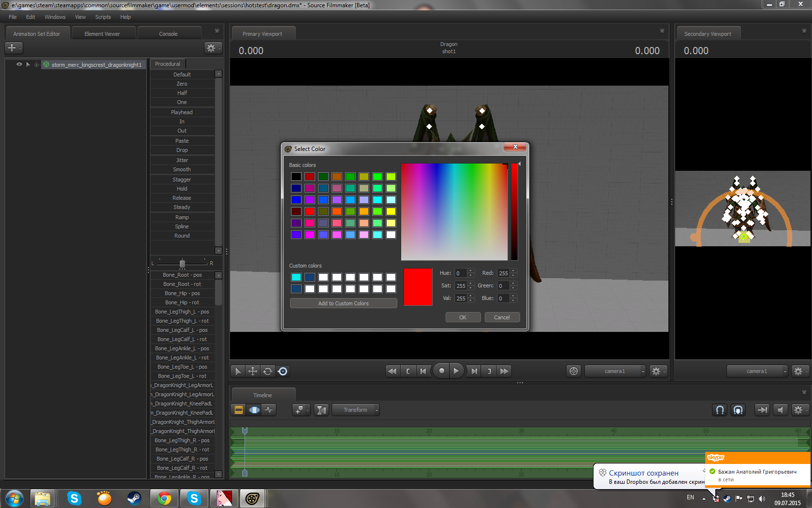Click the time scale hourglass icon
812x508 pixels.
(321, 410)
